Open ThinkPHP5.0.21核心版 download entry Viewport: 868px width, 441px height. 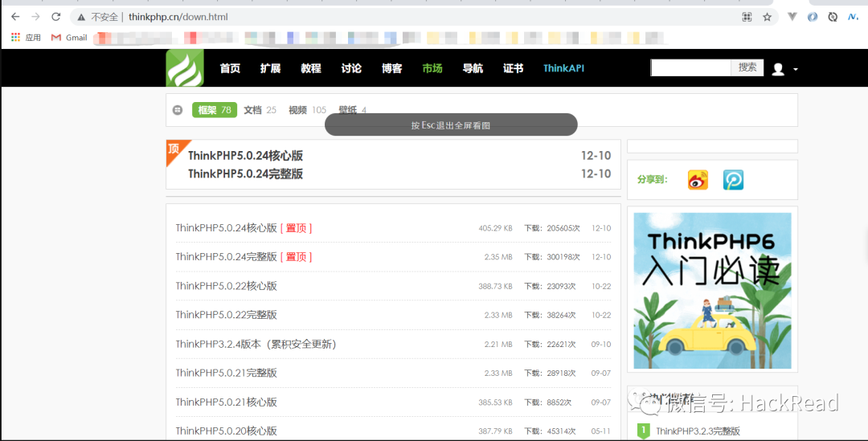[226, 402]
